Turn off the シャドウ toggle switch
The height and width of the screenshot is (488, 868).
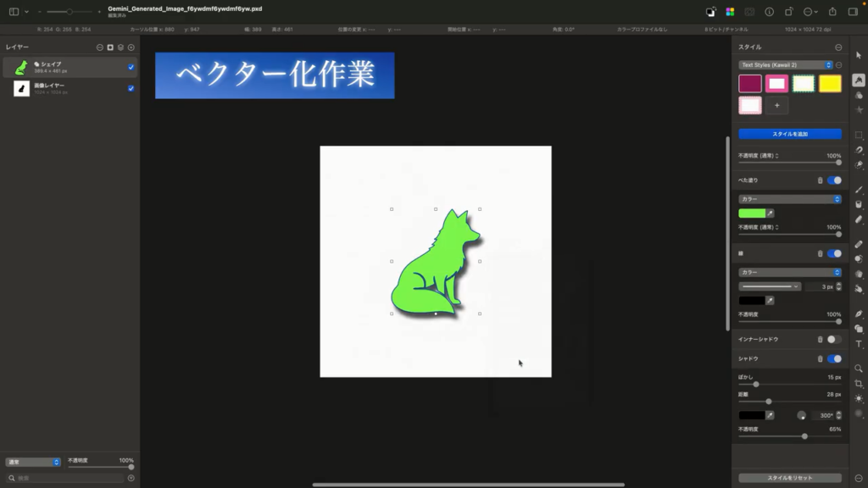(x=834, y=359)
